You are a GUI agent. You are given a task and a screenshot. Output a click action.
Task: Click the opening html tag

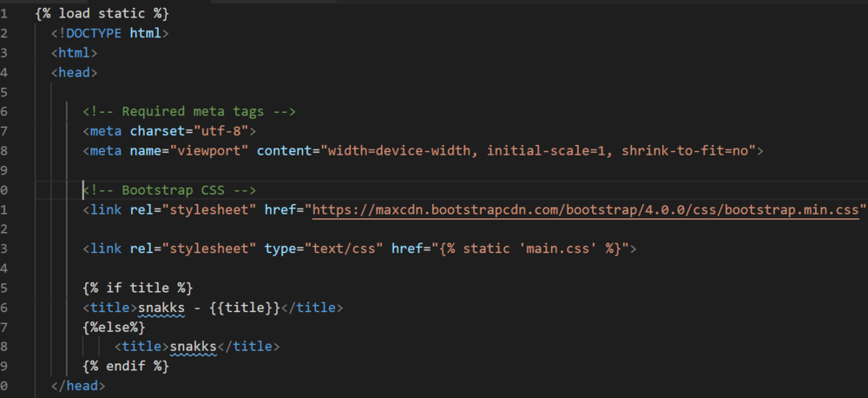74,53
